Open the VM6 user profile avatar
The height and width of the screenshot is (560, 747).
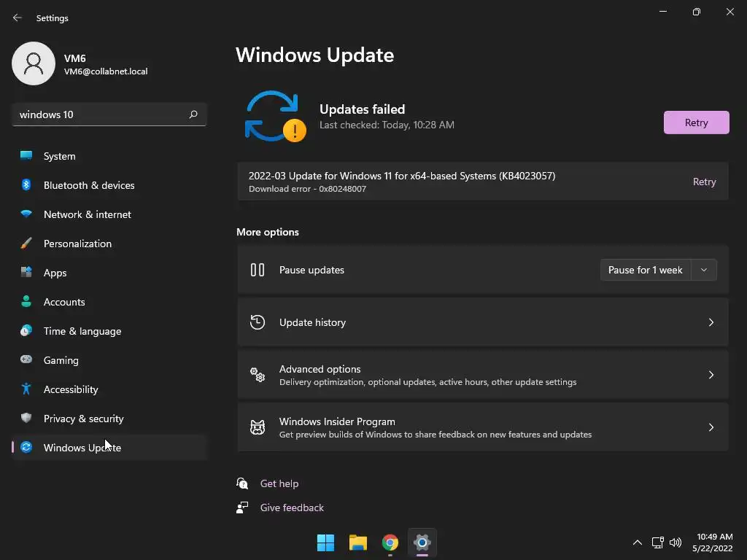[34, 63]
